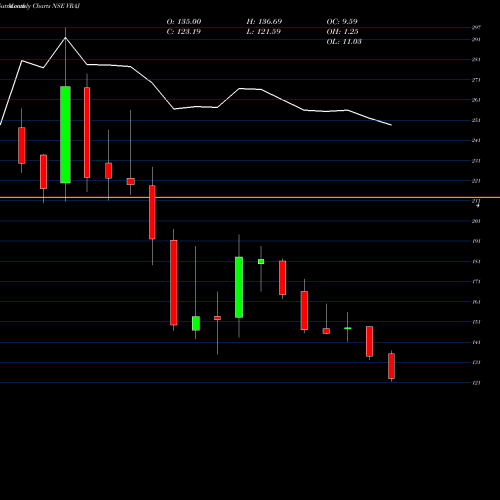
Task: Click the 201 price axis label
Action: [x=476, y=221]
